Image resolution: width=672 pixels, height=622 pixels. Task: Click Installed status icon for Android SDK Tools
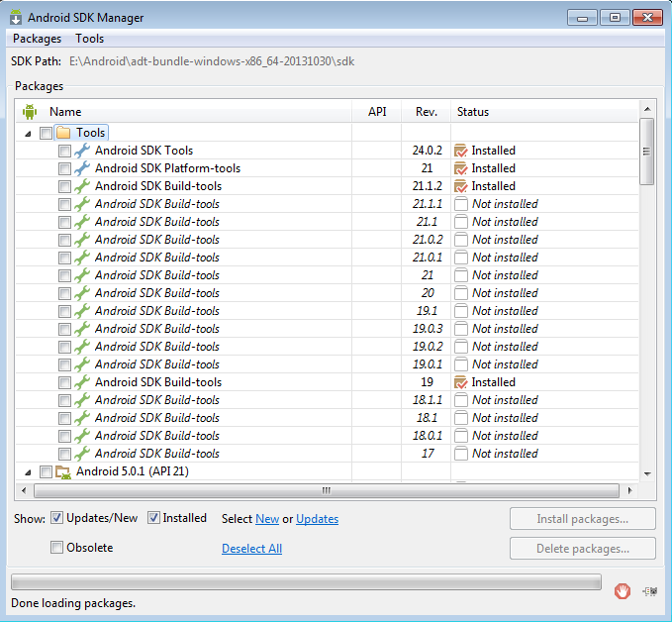click(x=461, y=151)
